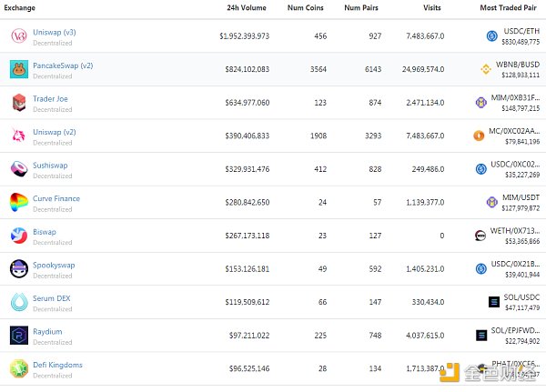Select PancakeSwap num pairs 6143

tap(373, 69)
